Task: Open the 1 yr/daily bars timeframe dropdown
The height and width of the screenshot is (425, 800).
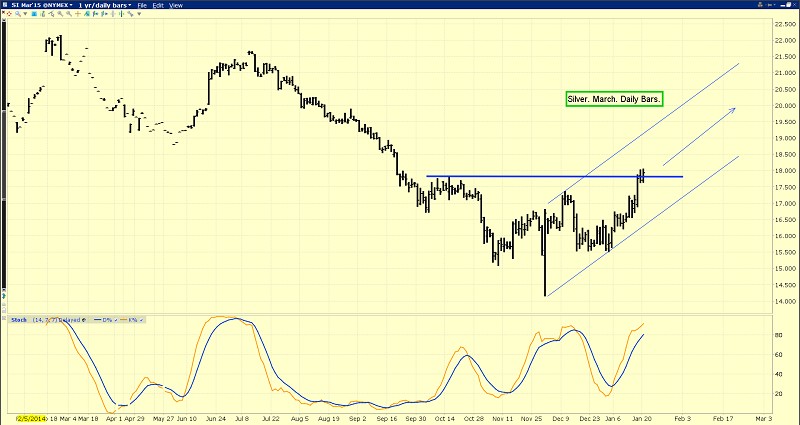Action: [105, 5]
